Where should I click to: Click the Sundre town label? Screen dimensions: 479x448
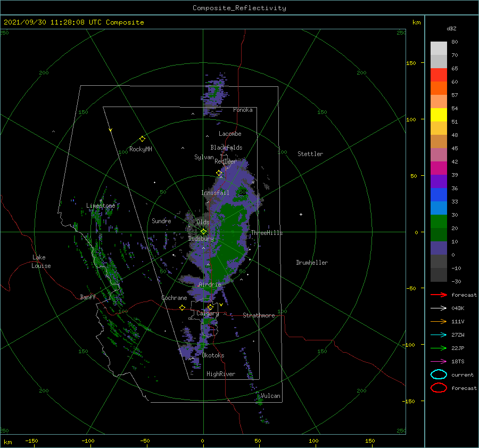[x=161, y=221]
